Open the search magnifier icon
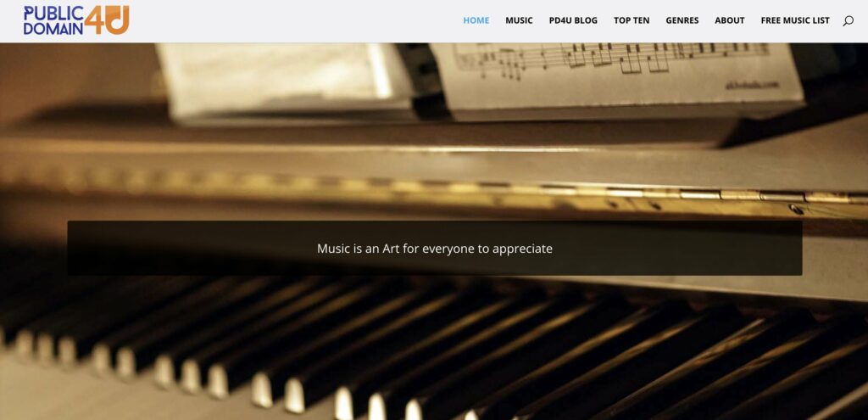 tap(848, 21)
